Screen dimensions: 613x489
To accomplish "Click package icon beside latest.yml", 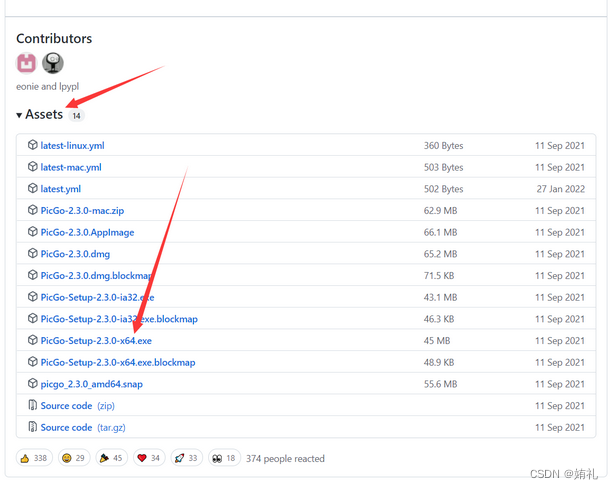I will coord(32,188).
